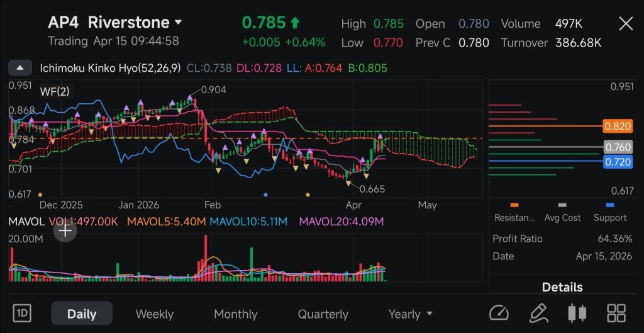Open candlestick chart type settings
Viewport: 644px width, 333px height.
point(577,313)
